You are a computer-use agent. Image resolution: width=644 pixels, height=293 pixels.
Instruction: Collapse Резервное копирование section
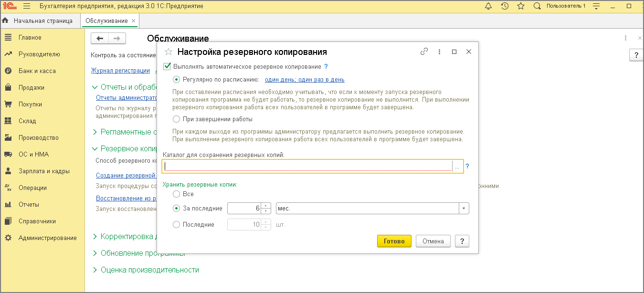click(95, 148)
